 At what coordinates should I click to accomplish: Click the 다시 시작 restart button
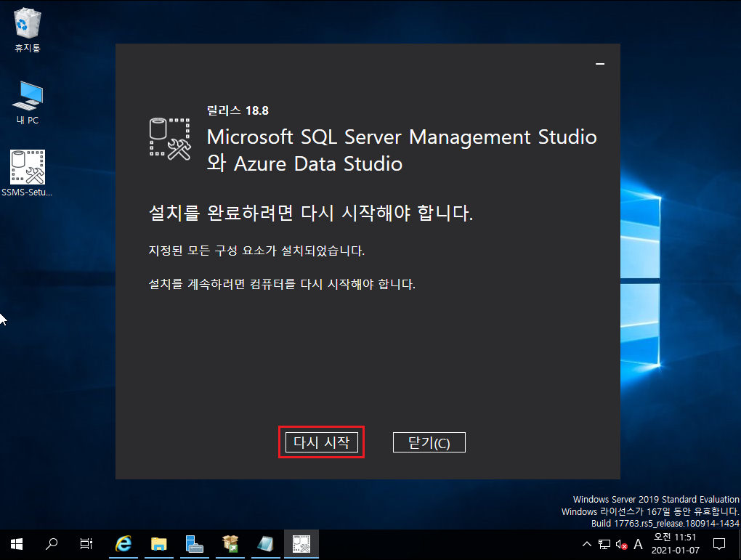click(x=322, y=442)
